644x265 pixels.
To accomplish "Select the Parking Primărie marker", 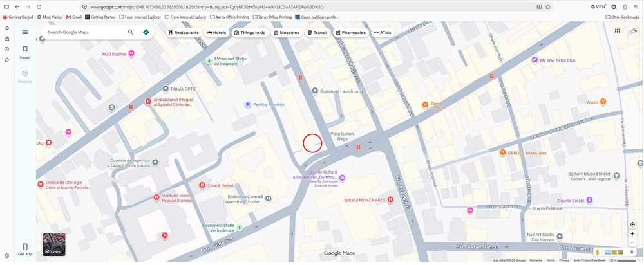I will [x=248, y=105].
